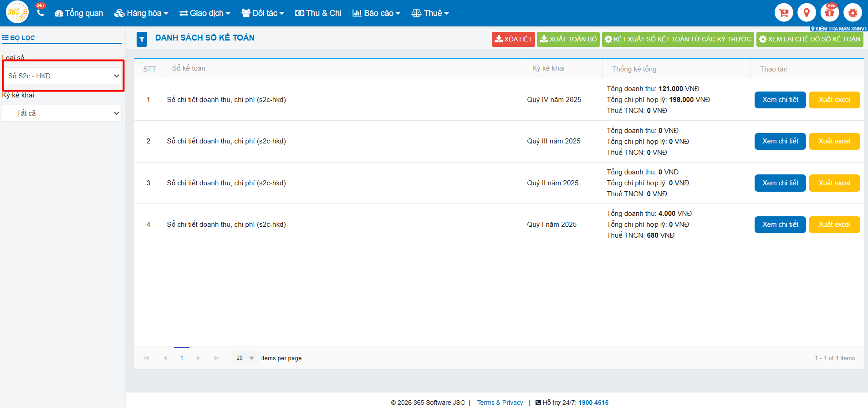Viewport: 868px width, 408px height.
Task: Click the location pin icon
Action: point(807,13)
